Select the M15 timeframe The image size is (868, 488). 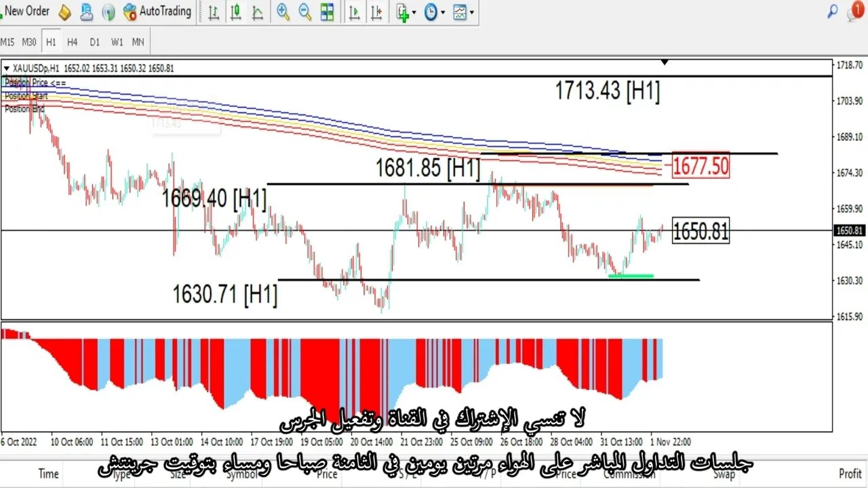(7, 42)
